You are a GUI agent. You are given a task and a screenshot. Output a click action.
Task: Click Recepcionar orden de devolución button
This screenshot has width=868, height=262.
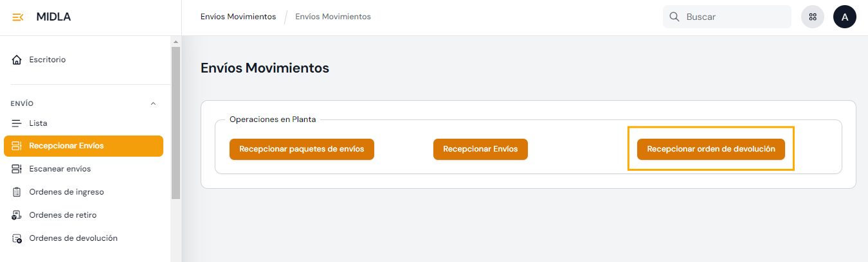pos(710,149)
